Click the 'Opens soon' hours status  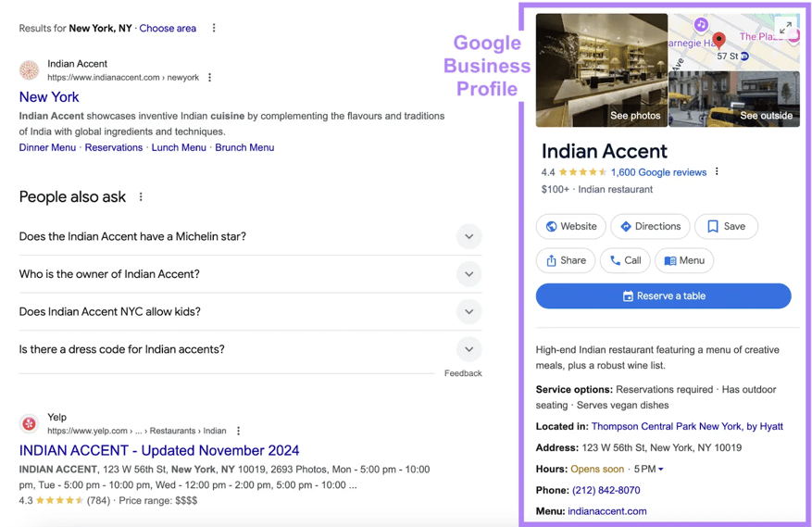point(597,469)
